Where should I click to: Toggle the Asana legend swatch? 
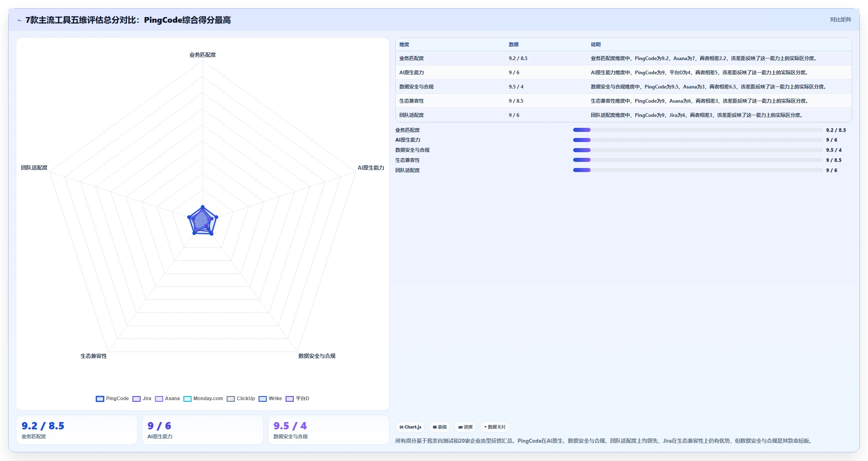click(x=159, y=399)
